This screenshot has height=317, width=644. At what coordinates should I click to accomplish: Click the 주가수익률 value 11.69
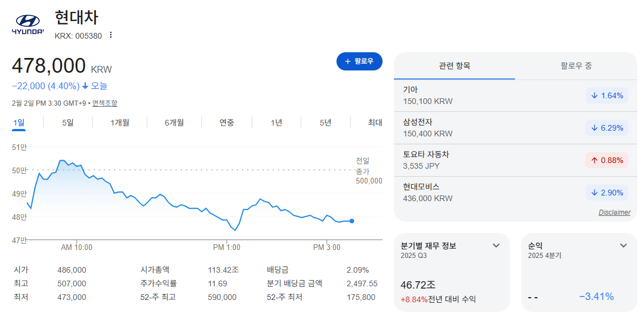(218, 283)
